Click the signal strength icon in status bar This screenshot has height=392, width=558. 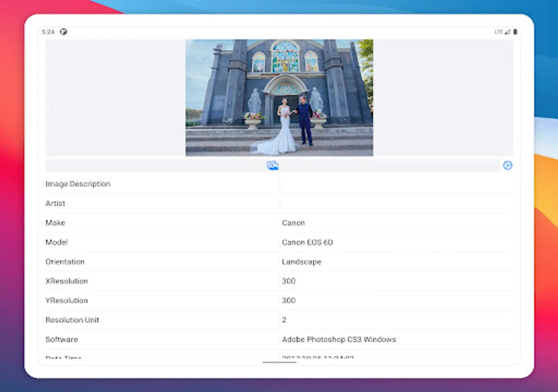[507, 32]
